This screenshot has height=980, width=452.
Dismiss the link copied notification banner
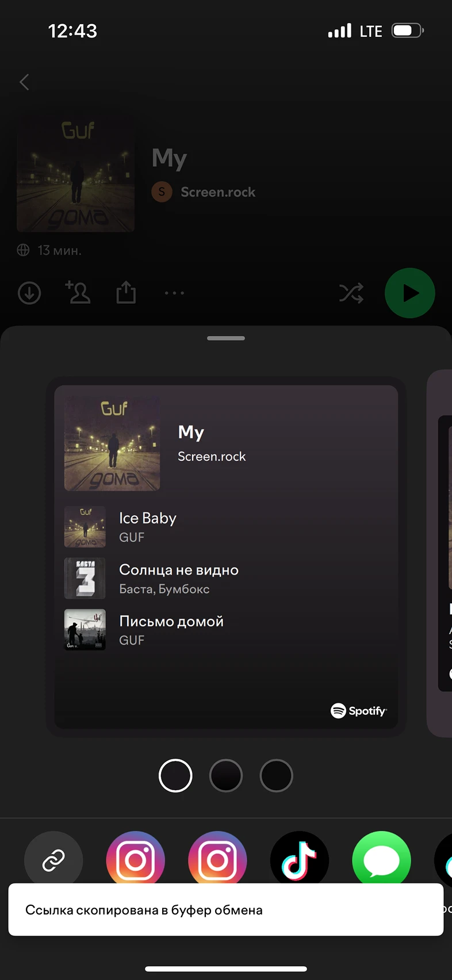[x=226, y=910]
